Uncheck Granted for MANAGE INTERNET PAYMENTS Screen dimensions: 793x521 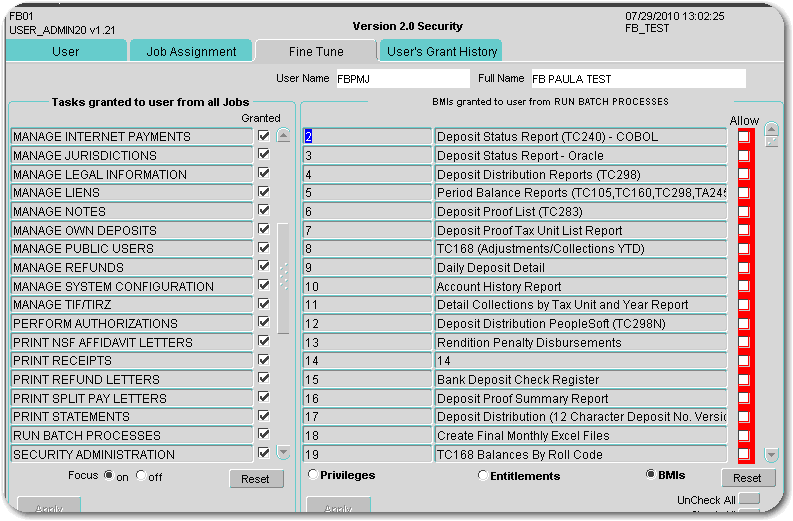tap(263, 136)
